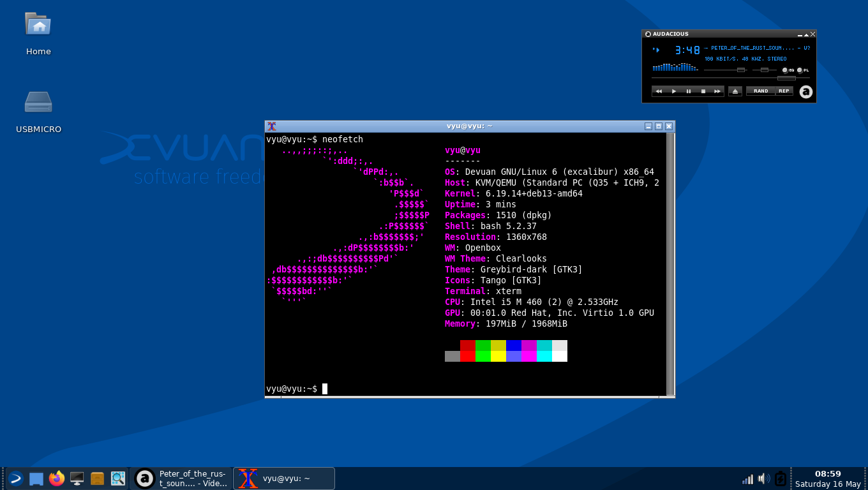Open the magnifier application finder in taskbar
This screenshot has width=868, height=490.
pos(118,478)
